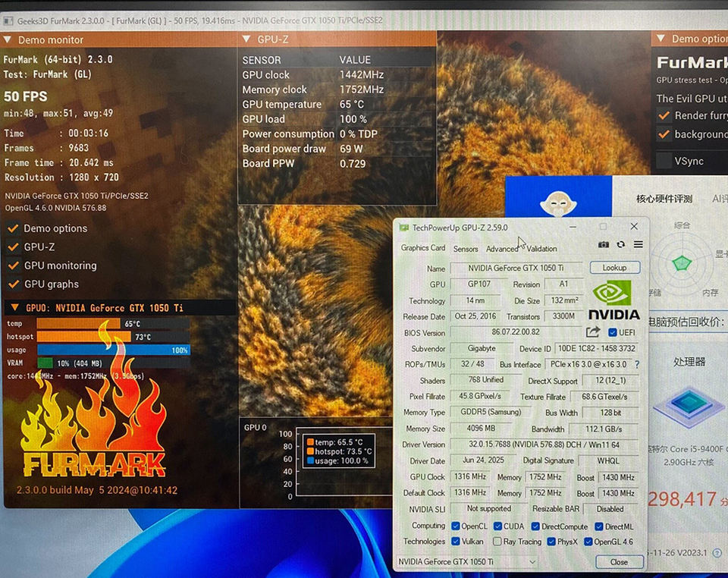Toggle the GPU-Z checkbox in Demo monitor

tap(13, 247)
